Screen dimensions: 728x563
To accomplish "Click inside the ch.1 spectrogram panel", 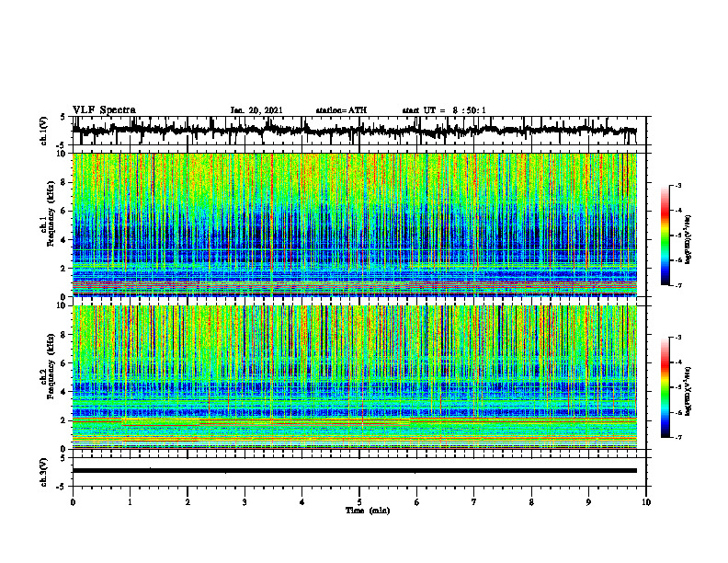I will (354, 224).
